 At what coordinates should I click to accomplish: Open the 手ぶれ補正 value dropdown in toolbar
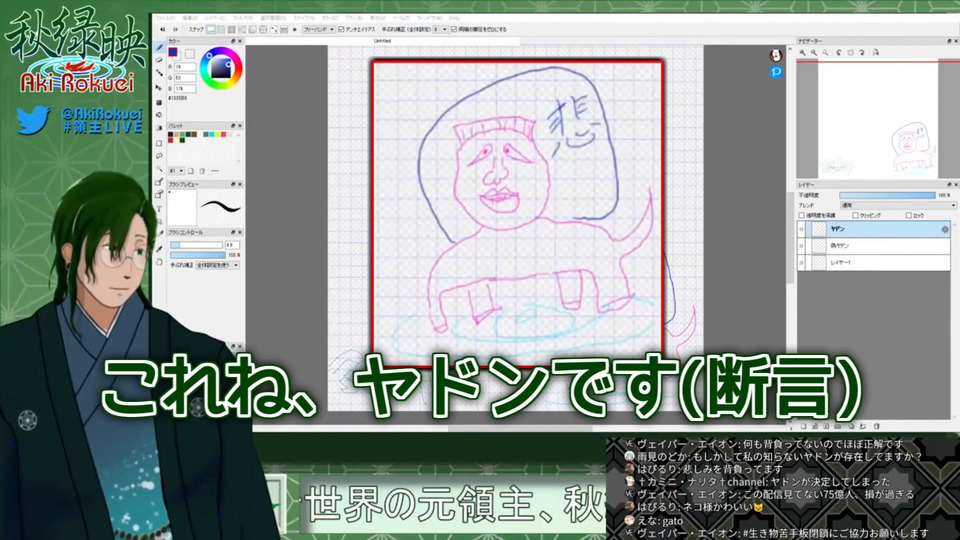440,29
